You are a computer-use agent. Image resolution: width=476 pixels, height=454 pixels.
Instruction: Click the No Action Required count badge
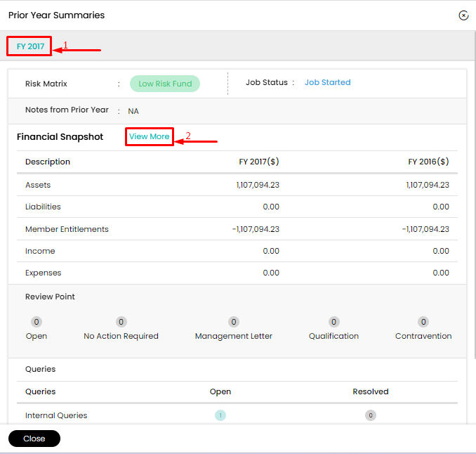tap(121, 322)
